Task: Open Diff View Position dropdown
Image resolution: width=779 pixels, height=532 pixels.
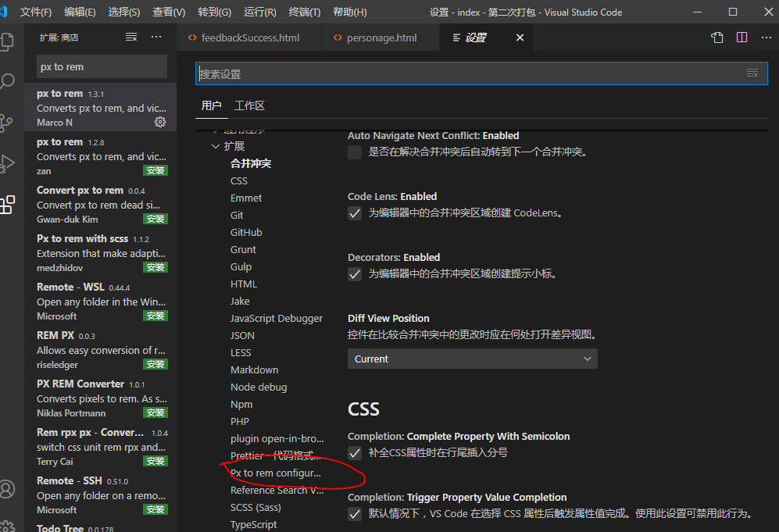Action: pos(473,359)
